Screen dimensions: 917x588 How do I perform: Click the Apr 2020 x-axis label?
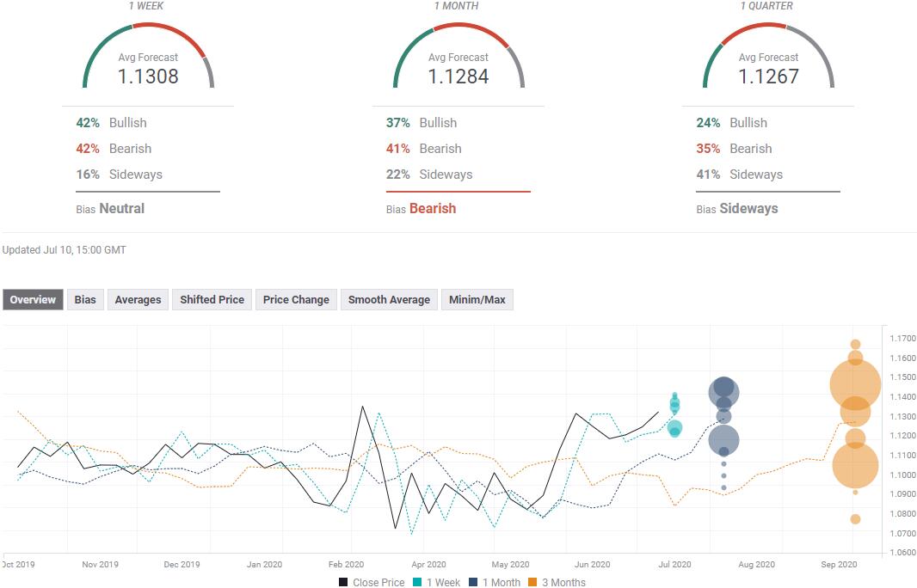click(x=428, y=565)
